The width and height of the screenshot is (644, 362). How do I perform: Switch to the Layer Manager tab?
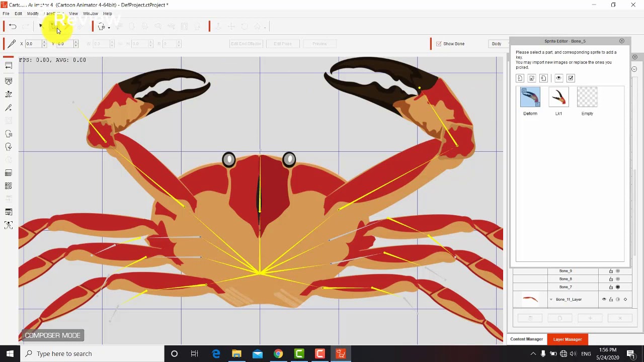coord(568,339)
